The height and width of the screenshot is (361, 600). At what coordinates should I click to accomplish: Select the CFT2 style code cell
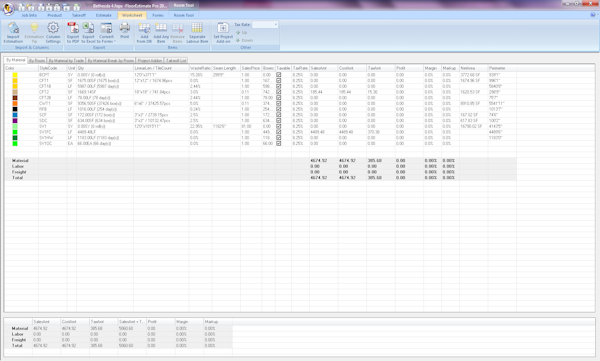(x=52, y=92)
